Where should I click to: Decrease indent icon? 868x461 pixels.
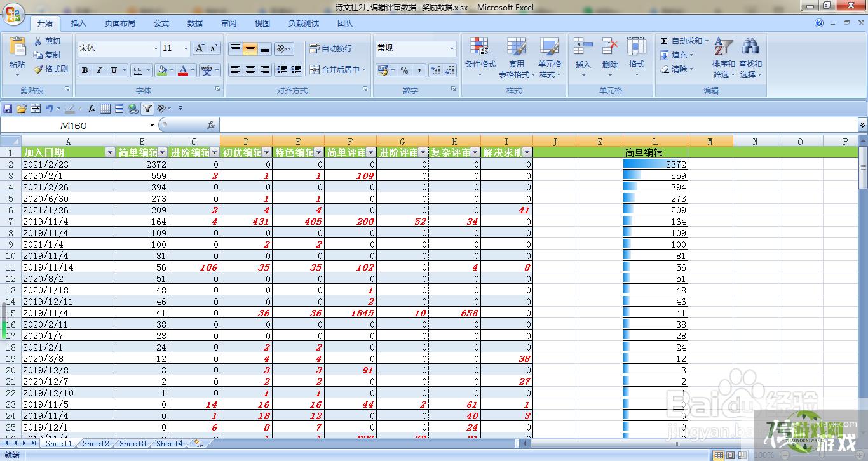pyautogui.click(x=281, y=70)
